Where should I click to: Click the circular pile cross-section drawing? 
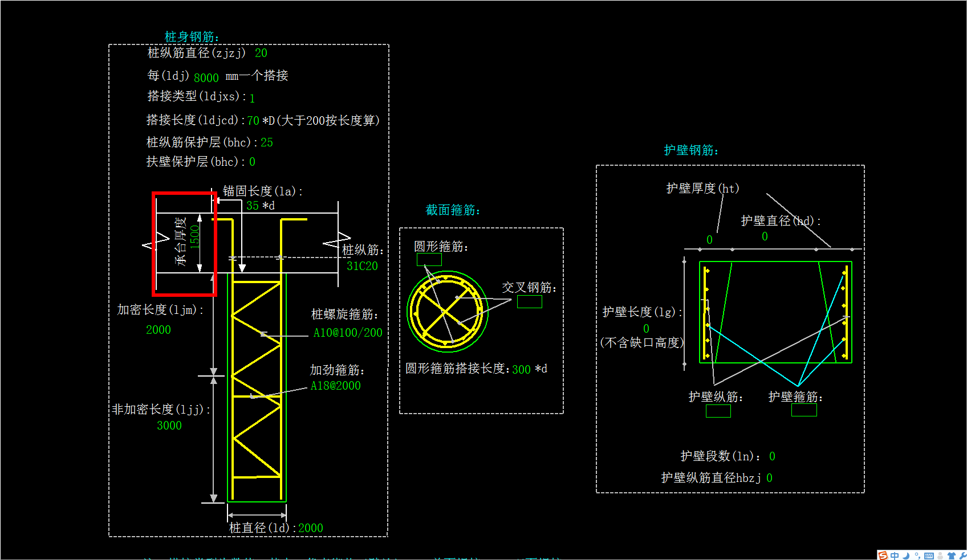(448, 312)
